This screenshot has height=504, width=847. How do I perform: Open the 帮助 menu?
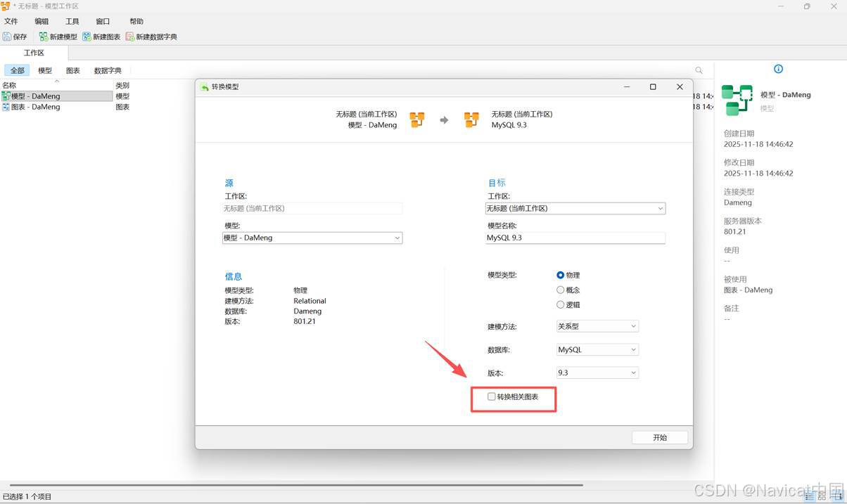point(136,22)
